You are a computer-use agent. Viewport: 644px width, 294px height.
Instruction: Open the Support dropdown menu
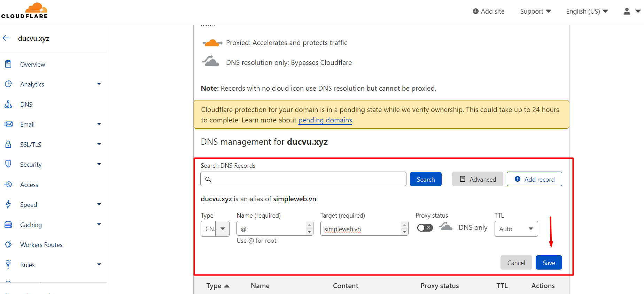click(x=536, y=11)
